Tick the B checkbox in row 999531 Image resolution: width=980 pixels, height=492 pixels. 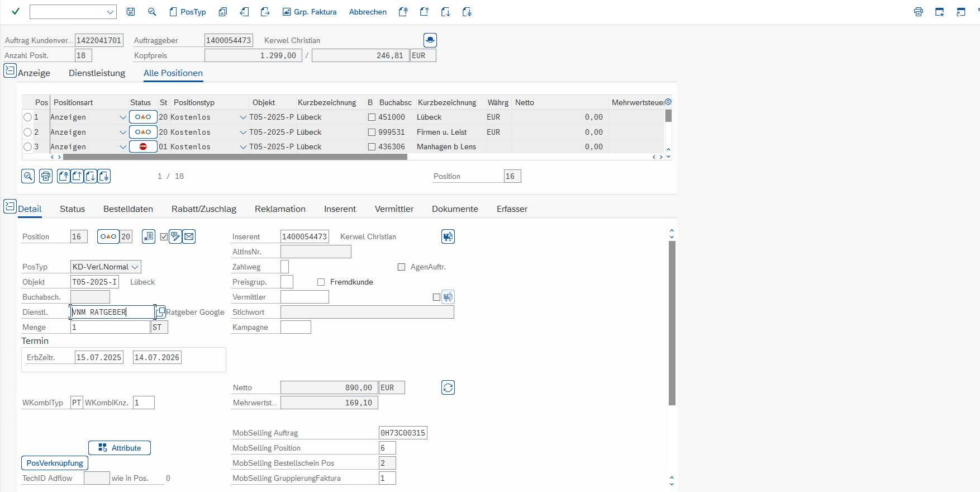tap(372, 133)
